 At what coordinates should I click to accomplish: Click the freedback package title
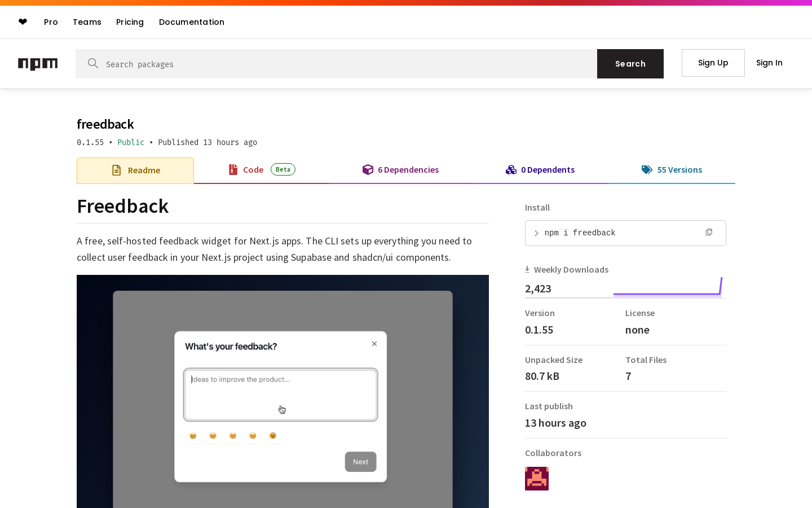point(105,124)
